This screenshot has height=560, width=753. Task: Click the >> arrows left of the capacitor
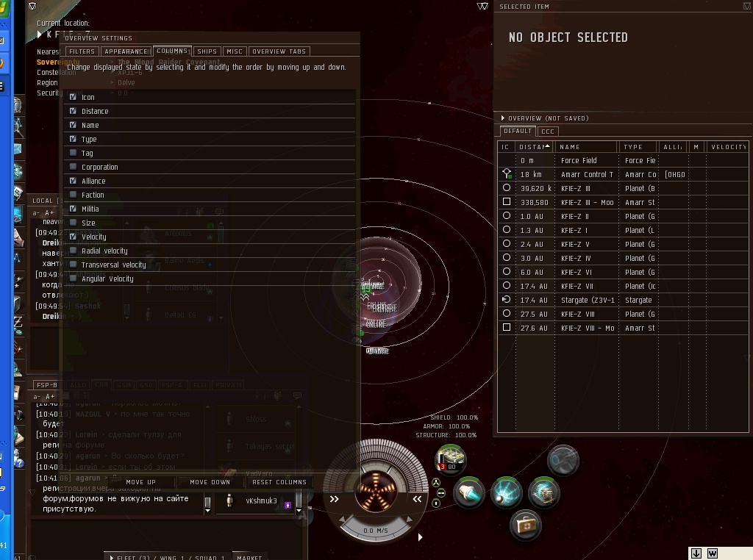tap(335, 499)
